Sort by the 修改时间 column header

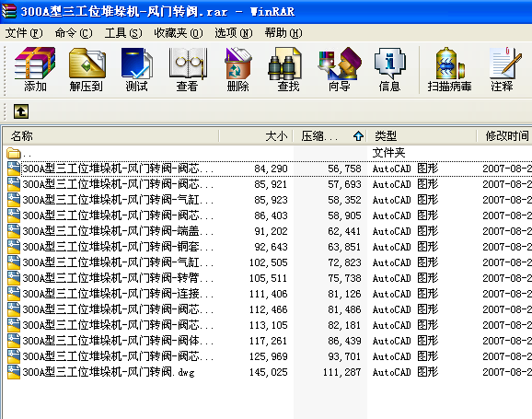tap(504, 136)
